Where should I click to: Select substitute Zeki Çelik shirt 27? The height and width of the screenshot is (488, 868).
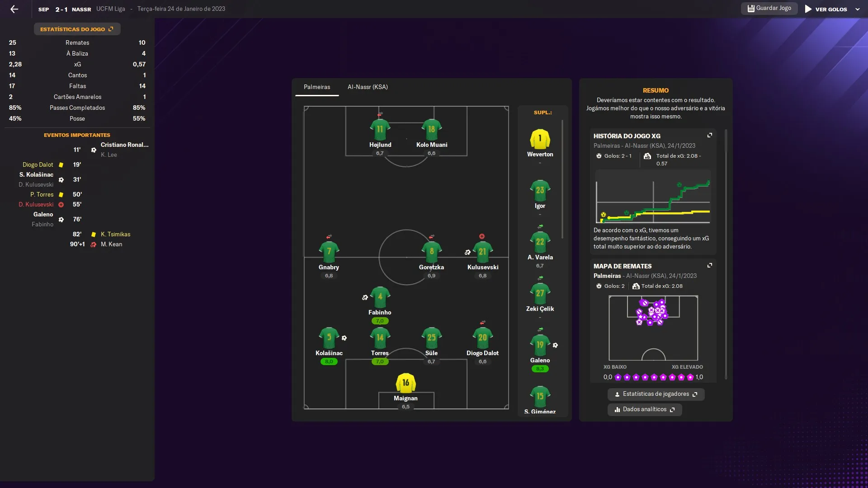click(540, 294)
